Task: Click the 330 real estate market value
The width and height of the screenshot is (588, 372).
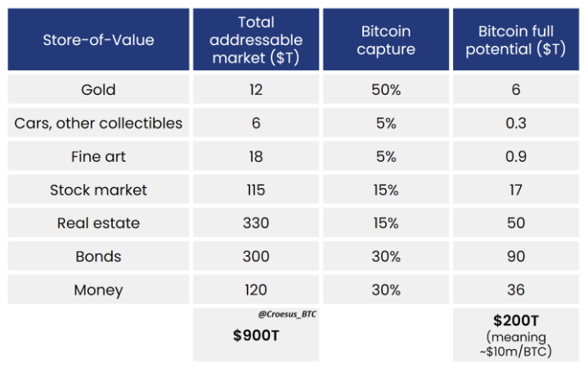Action: pyautogui.click(x=256, y=222)
